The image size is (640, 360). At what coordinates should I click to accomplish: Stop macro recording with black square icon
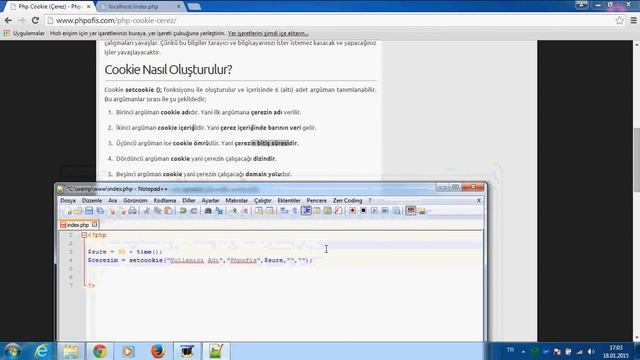(x=363, y=211)
